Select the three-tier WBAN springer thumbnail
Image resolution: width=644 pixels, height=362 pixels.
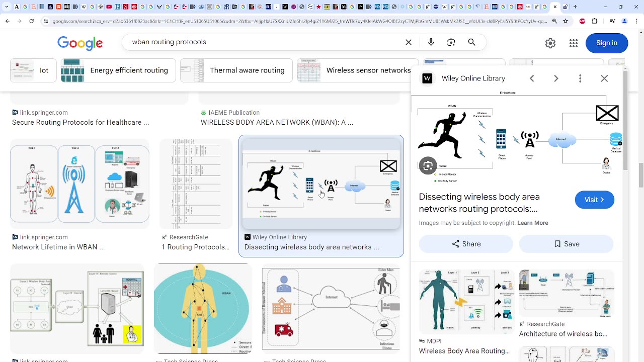pos(79,184)
